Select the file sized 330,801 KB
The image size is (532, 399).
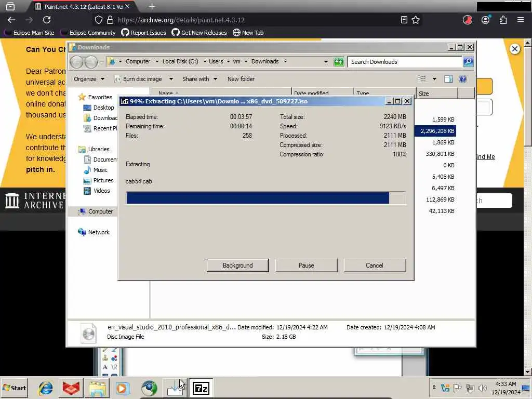click(x=440, y=154)
